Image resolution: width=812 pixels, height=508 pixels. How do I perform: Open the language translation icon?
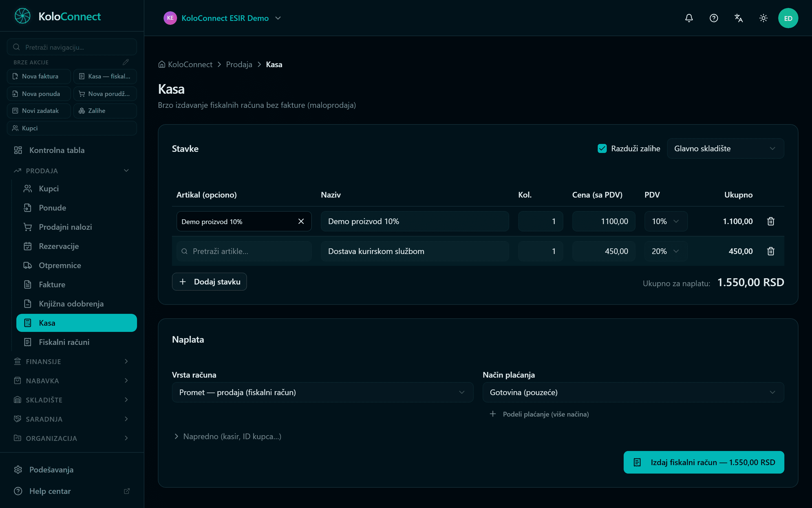point(738,18)
